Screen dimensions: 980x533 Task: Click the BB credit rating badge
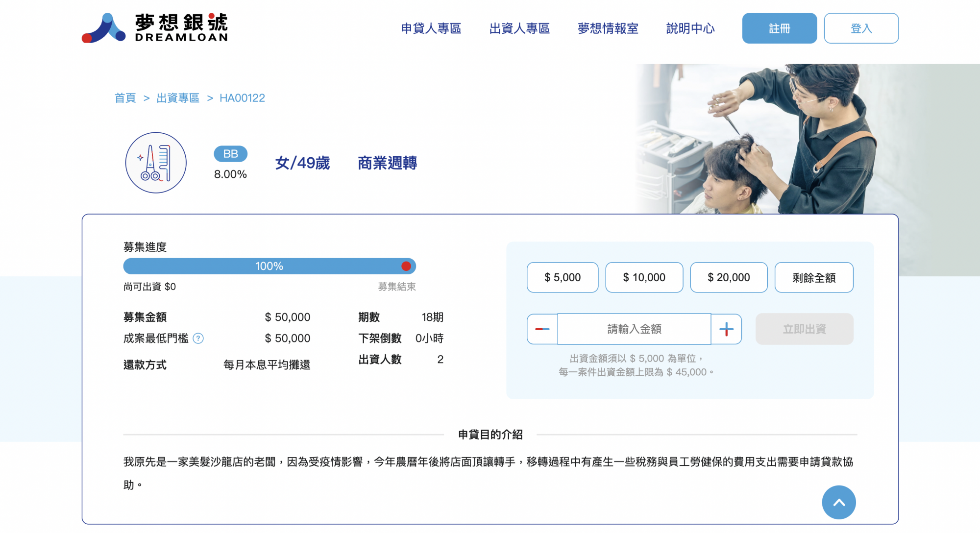click(230, 154)
